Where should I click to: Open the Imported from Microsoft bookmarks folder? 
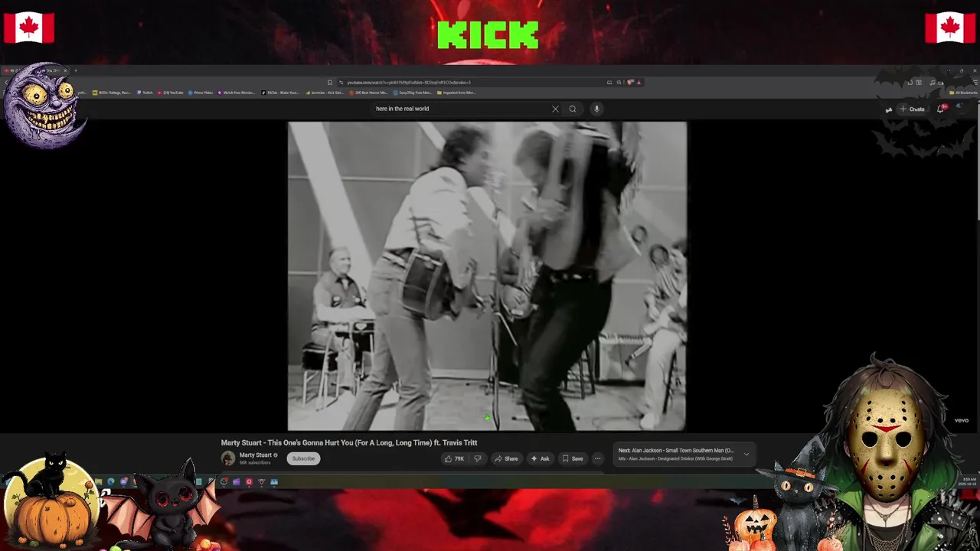click(456, 93)
